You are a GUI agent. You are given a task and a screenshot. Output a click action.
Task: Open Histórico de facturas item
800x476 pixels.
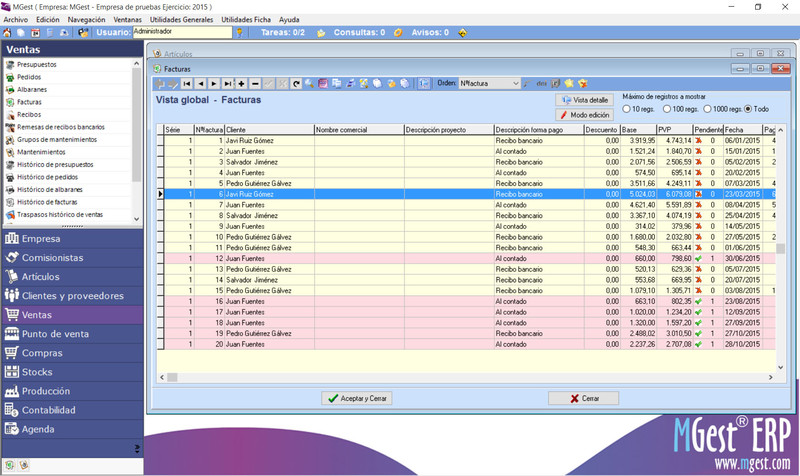tap(47, 202)
